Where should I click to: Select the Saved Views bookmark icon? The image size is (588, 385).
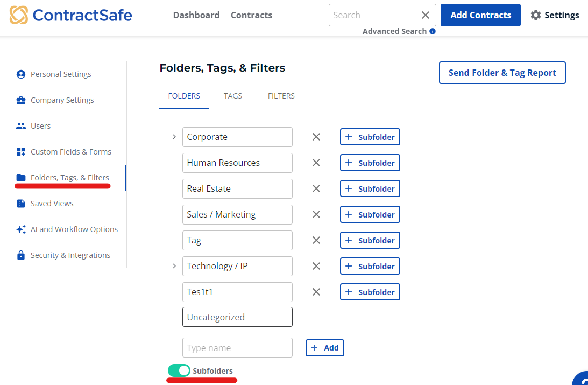(20, 204)
